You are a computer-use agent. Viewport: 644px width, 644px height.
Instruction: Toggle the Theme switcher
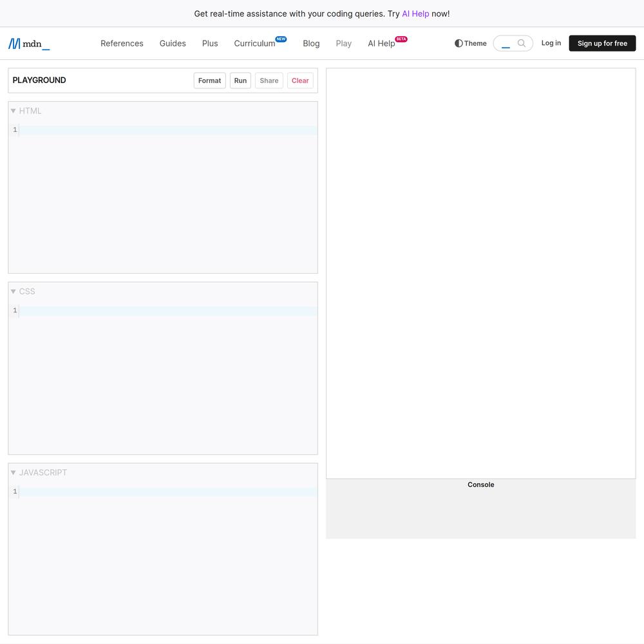click(x=470, y=43)
